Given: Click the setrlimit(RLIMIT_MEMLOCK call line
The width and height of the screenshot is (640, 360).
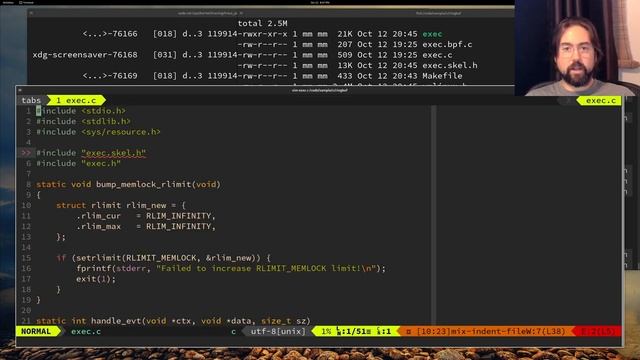Looking at the screenshot, I should click(x=163, y=258).
